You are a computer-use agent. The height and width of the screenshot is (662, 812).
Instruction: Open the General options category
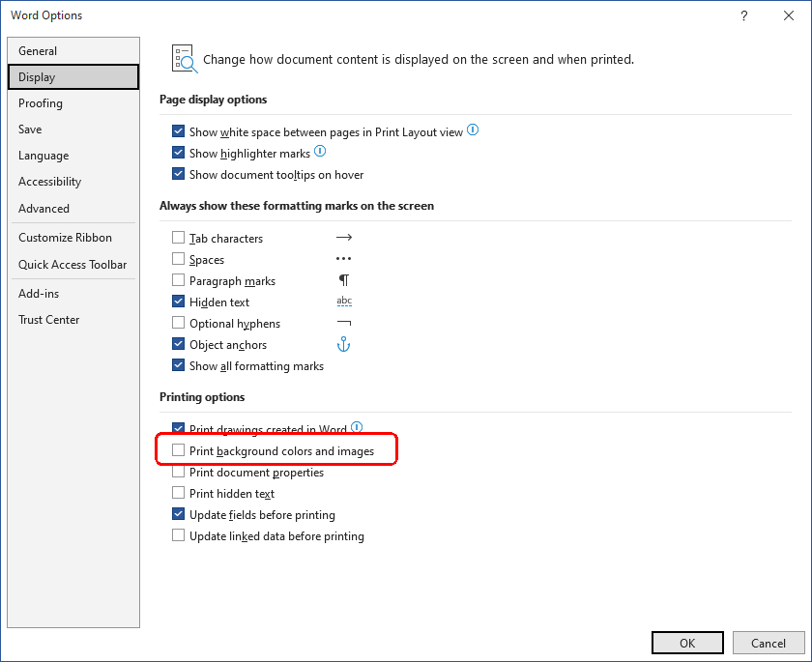(x=73, y=50)
